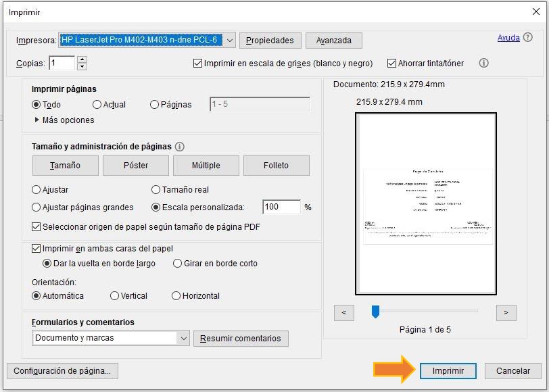
Task: Toggle Imprimir en escala de grises checkbox
Action: coord(198,64)
